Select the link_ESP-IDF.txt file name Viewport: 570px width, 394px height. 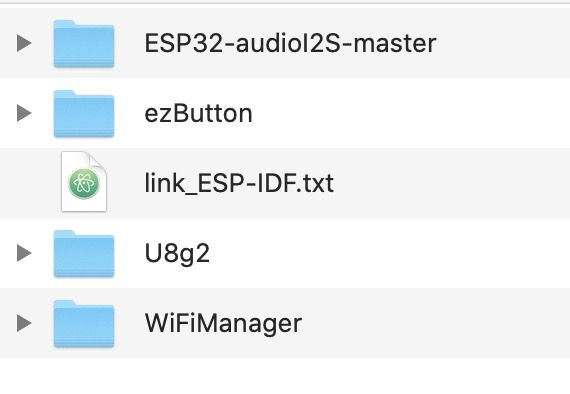[x=239, y=183]
